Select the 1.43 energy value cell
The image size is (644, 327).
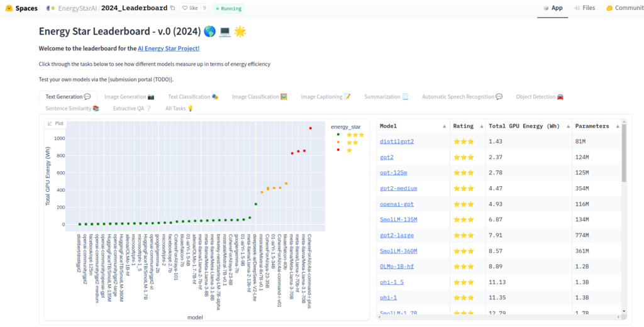pos(528,141)
